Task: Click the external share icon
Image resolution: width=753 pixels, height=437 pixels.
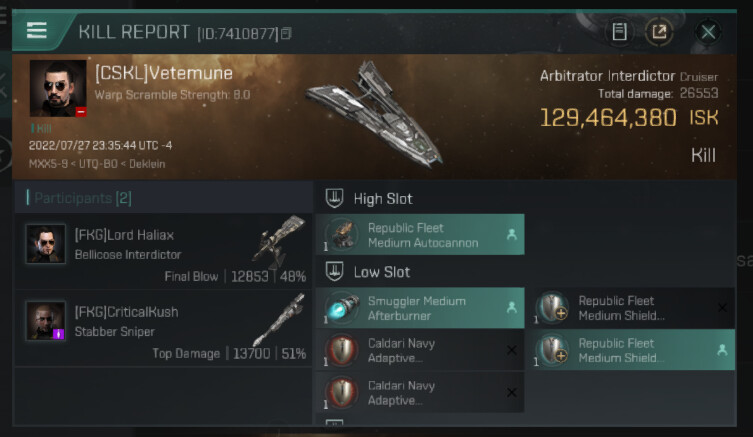Action: point(659,32)
